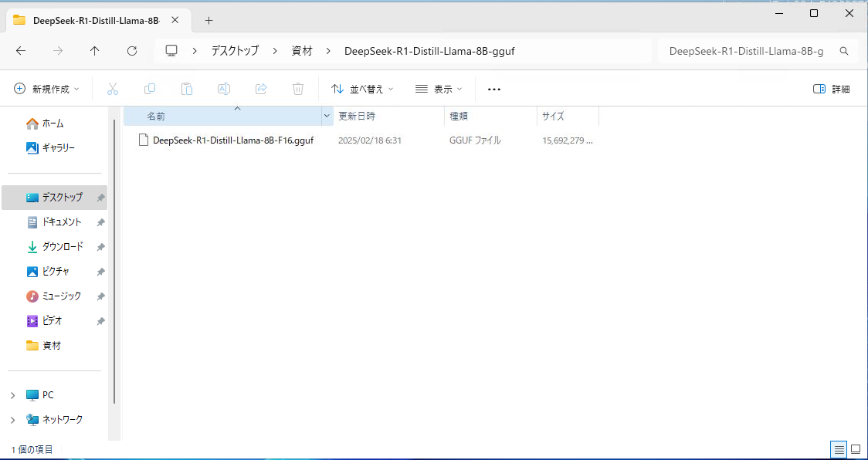
Task: Click the Copy icon in toolbar
Action: pos(150,89)
